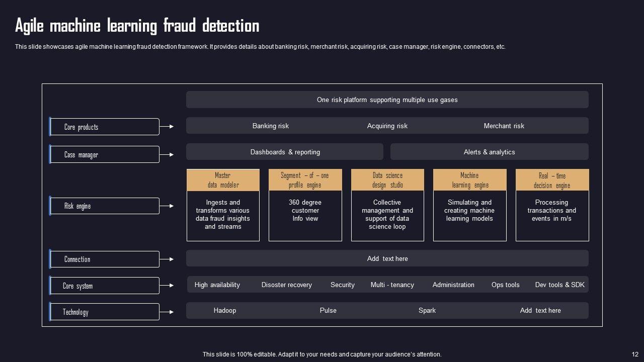The image size is (644, 362).
Task: Click the Dashboards & reporting bar
Action: (x=285, y=152)
